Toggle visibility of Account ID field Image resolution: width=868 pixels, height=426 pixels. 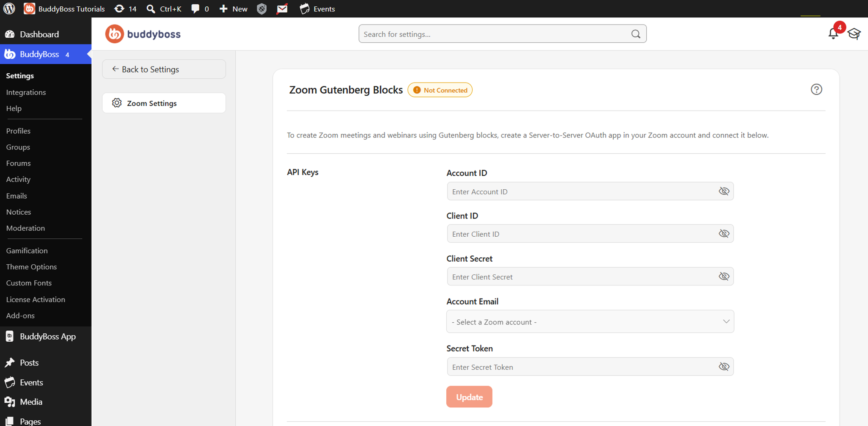point(724,191)
